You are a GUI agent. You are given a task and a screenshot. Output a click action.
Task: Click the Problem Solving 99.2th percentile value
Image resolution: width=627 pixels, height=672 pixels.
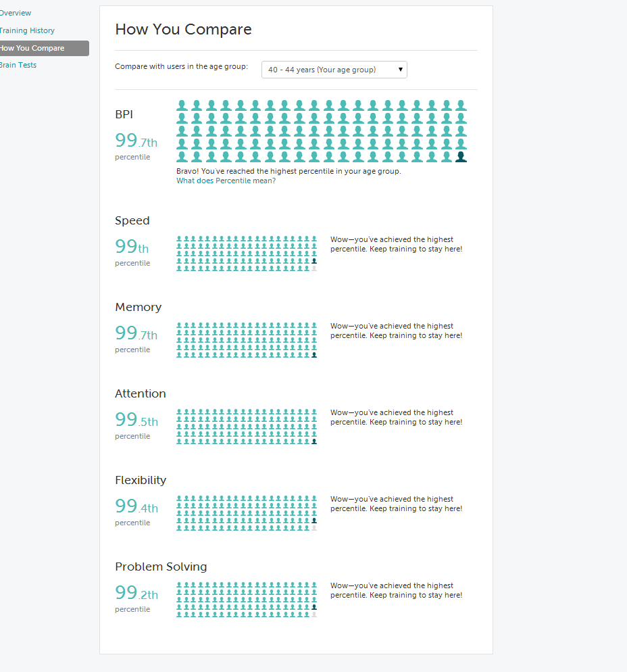(136, 593)
